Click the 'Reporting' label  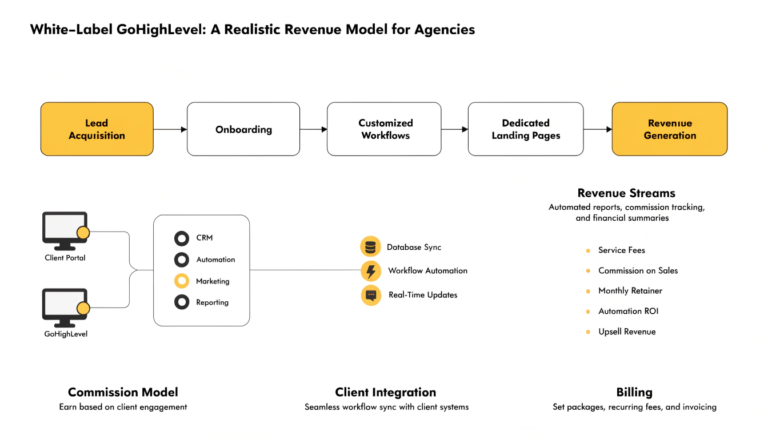click(x=212, y=302)
